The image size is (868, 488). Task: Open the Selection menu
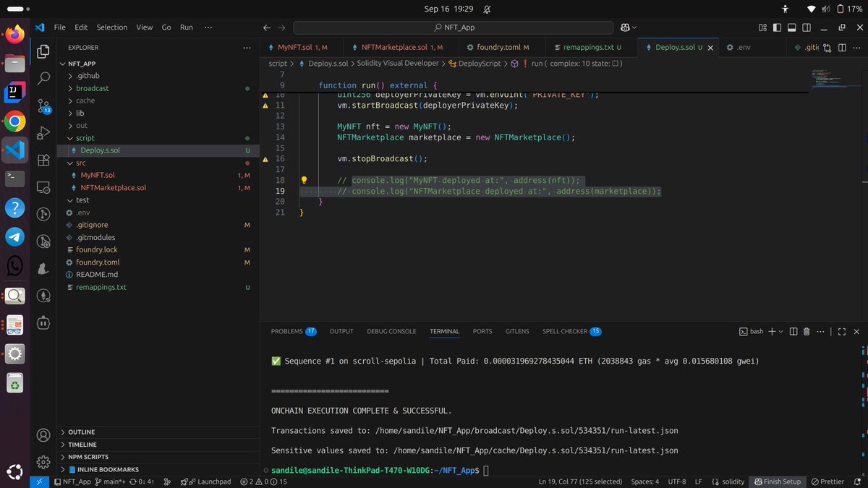[x=112, y=27]
